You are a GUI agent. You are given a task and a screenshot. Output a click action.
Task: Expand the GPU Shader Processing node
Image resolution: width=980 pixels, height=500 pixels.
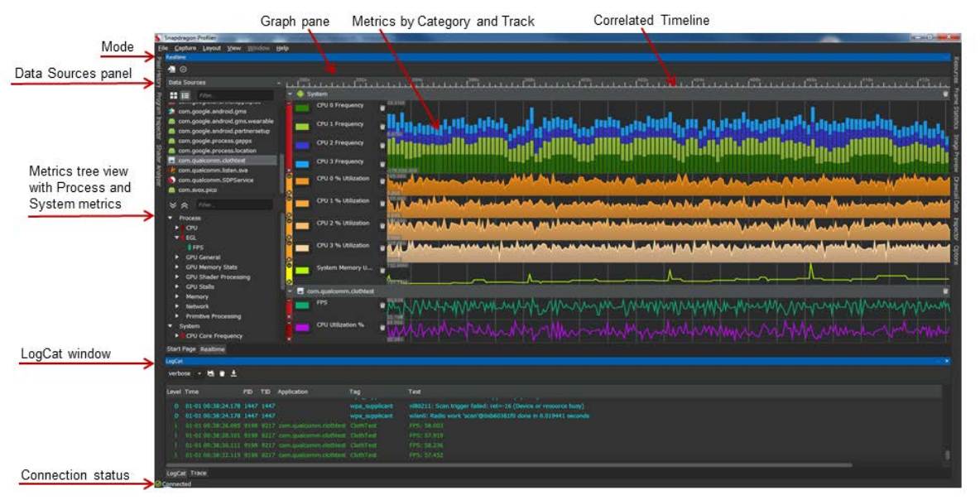pyautogui.click(x=177, y=277)
